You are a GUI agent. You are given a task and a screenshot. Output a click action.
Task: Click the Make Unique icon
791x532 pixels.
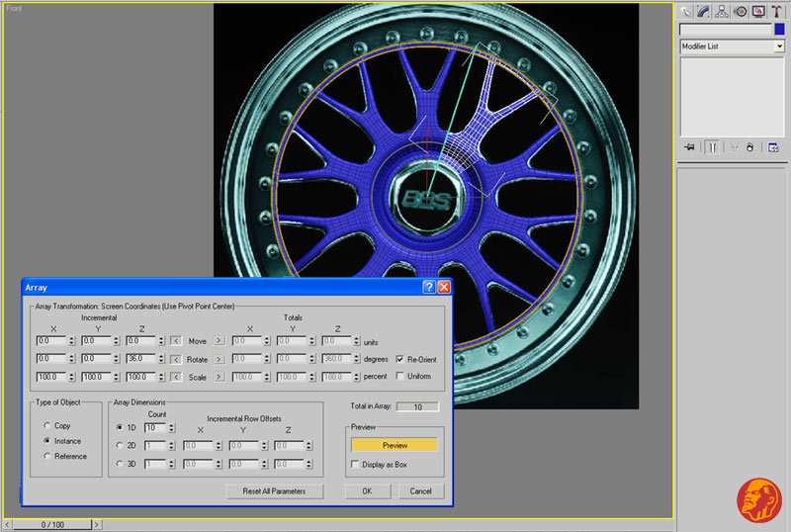(x=735, y=147)
